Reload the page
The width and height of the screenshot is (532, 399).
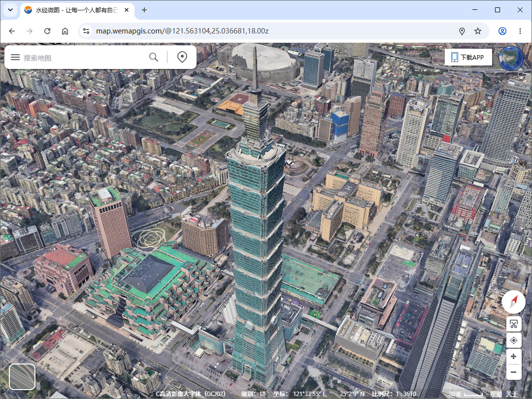click(47, 31)
